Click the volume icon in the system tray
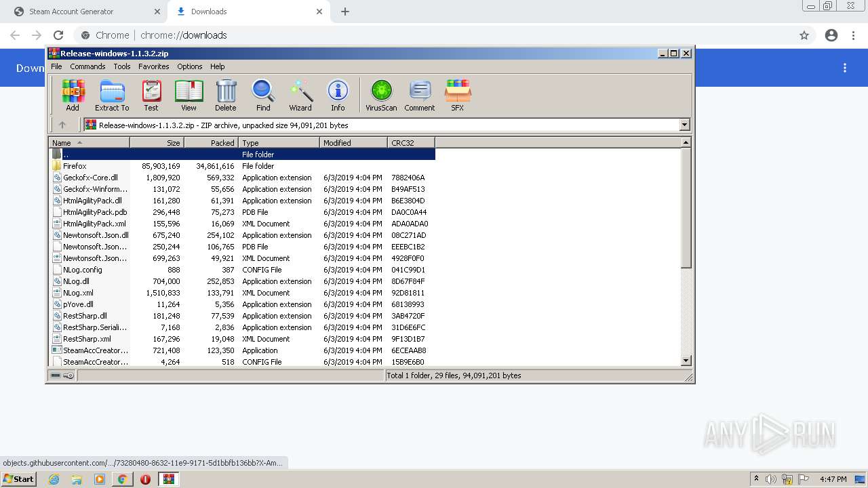 click(x=771, y=479)
